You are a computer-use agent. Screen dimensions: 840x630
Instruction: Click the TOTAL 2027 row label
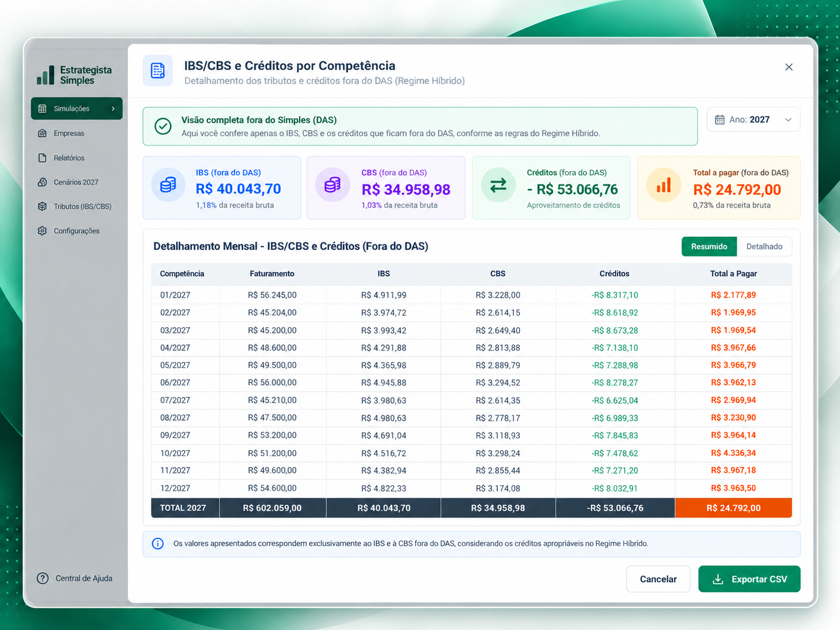(183, 508)
